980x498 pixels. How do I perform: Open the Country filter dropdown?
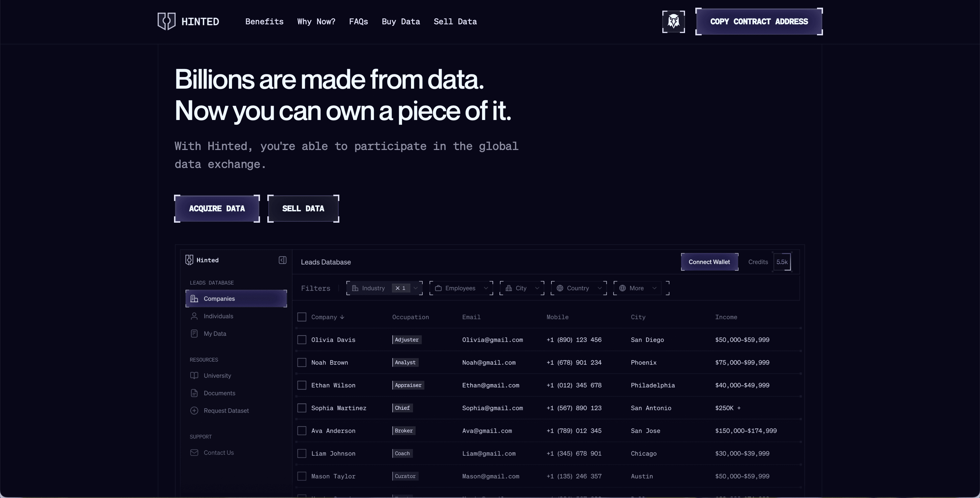(579, 288)
